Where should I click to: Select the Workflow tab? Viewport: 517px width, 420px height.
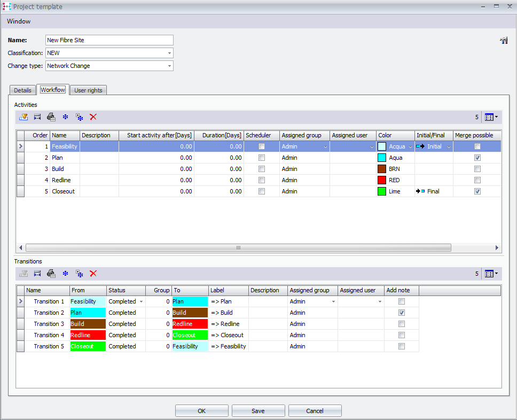53,89
